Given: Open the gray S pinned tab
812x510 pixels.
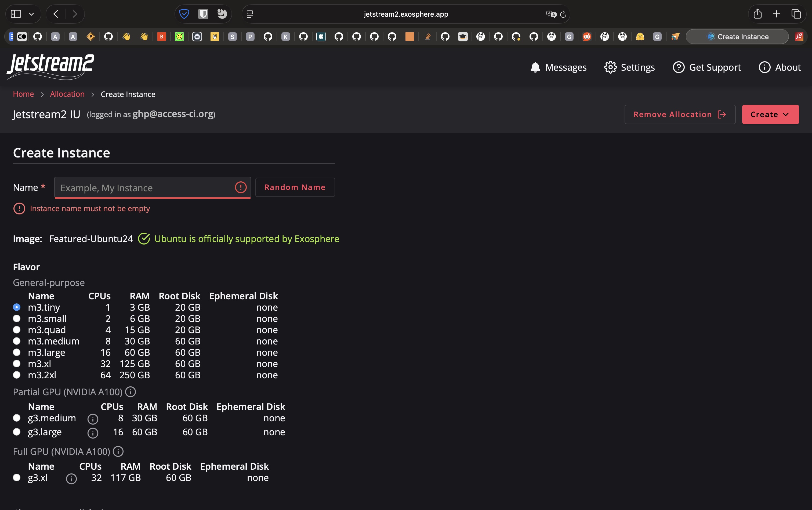Looking at the screenshot, I should [232, 37].
